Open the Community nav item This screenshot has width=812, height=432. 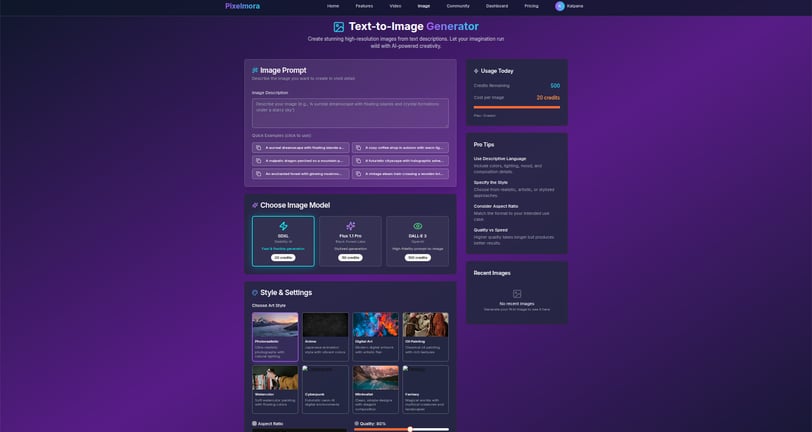pos(458,6)
